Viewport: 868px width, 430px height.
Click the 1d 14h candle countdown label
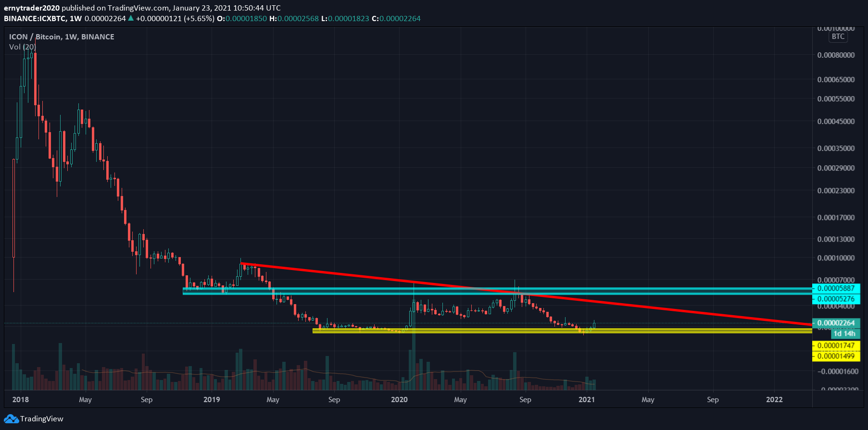point(844,333)
